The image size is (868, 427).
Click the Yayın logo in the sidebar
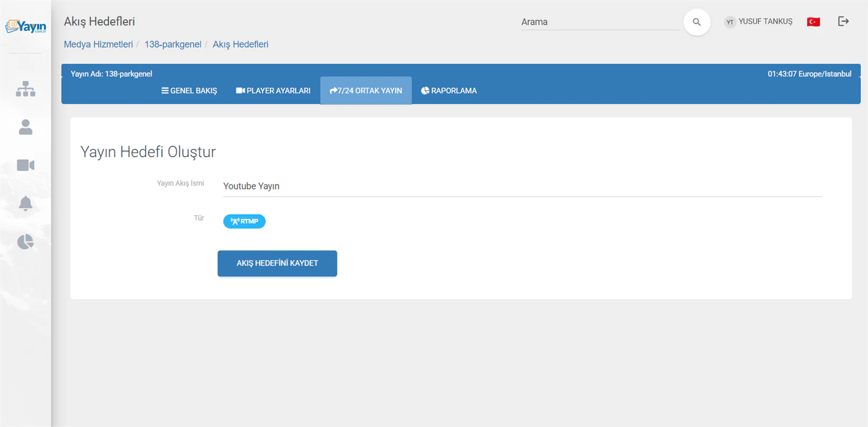point(25,27)
